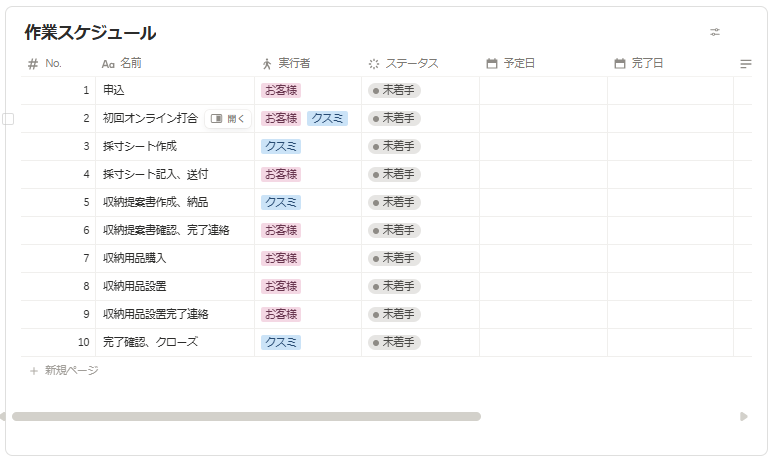Click the 完了日 column calendar icon

point(620,64)
